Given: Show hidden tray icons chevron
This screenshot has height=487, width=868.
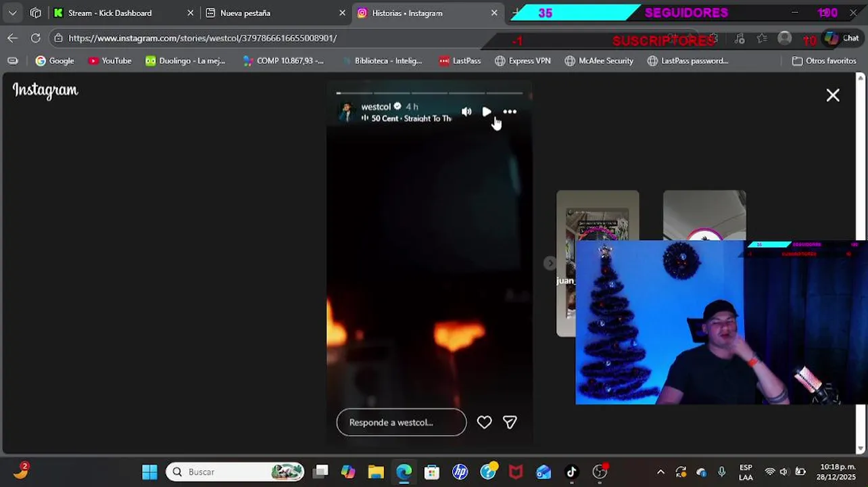Looking at the screenshot, I should (660, 472).
